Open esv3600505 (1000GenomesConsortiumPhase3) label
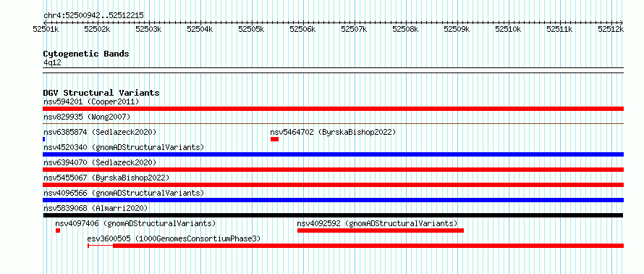The width and height of the screenshot is (644, 274). click(174, 238)
